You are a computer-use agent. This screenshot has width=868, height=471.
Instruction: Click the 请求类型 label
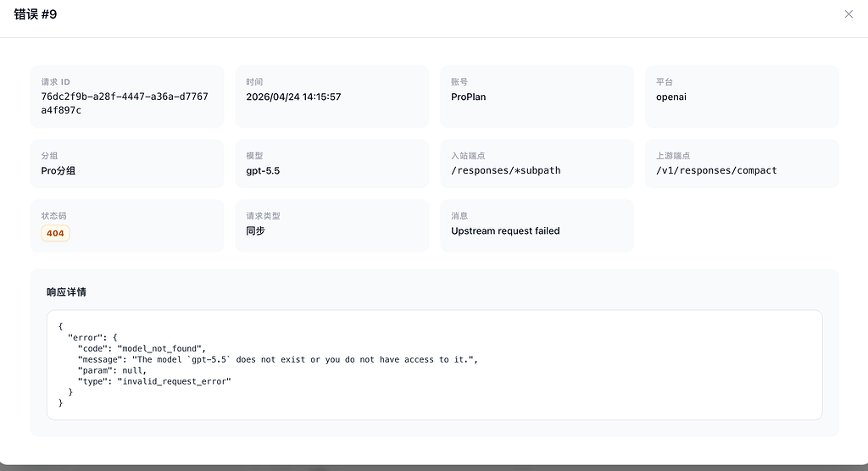coord(263,216)
